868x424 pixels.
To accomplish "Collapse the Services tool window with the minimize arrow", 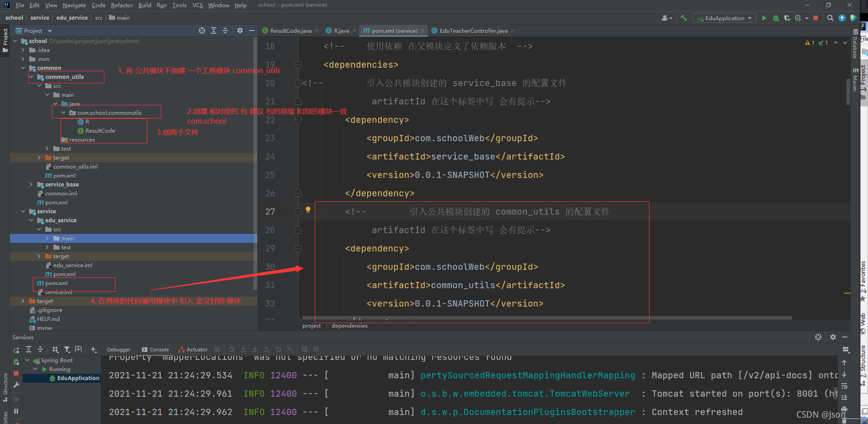I will point(846,337).
